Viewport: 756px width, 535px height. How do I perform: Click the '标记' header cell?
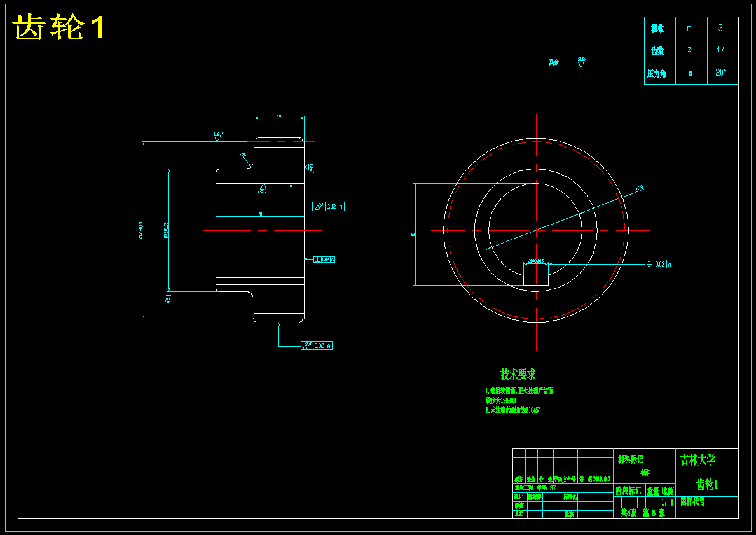[519, 480]
